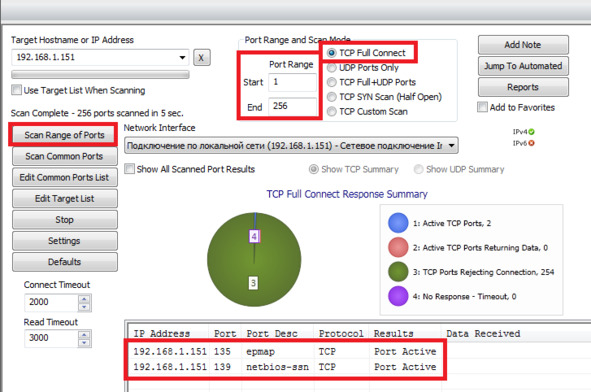Open the target IP address dropdown
The width and height of the screenshot is (591, 392).
pyautogui.click(x=182, y=58)
